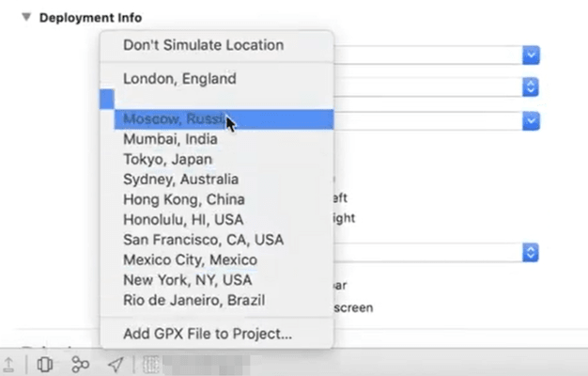Choose Honolulu, HI, USA

pyautogui.click(x=217, y=220)
